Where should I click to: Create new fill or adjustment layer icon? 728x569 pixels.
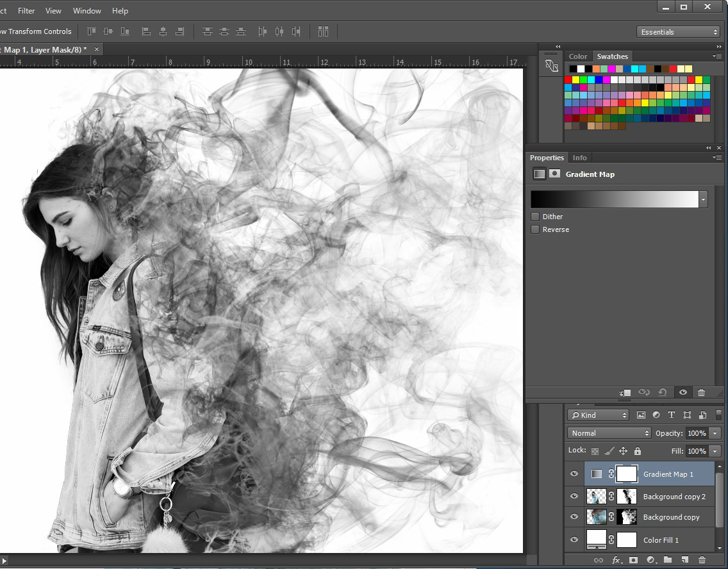pyautogui.click(x=651, y=560)
